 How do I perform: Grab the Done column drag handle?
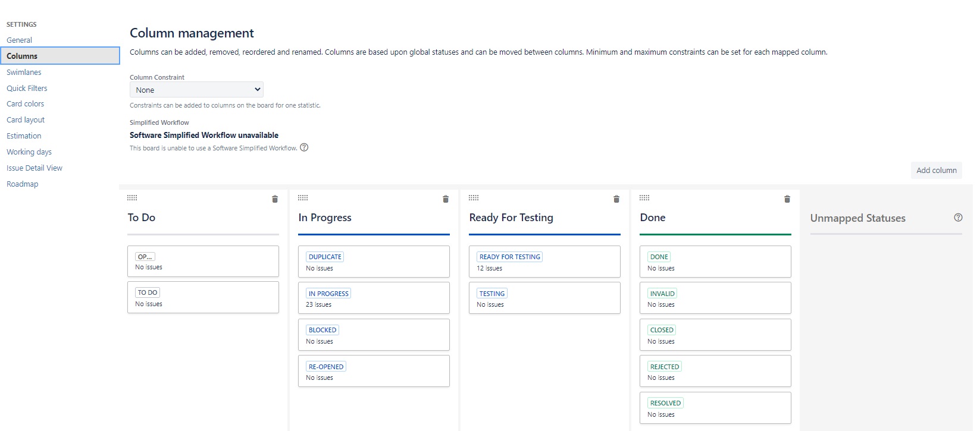[644, 198]
